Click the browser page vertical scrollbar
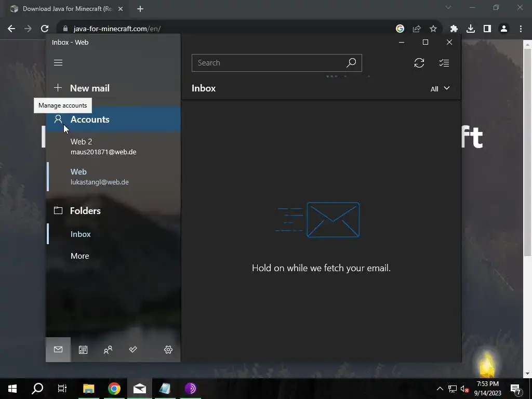Screen dimensions: 532x399 coord(527,153)
